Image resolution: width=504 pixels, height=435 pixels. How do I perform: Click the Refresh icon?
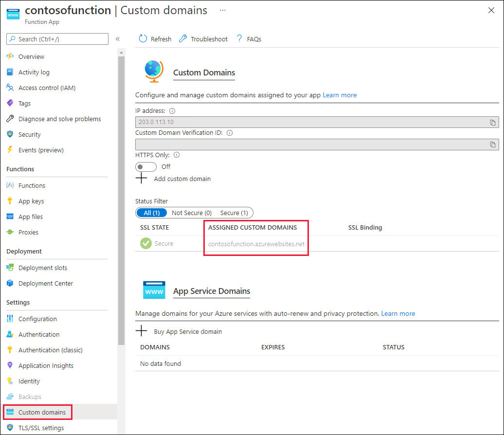pos(143,38)
